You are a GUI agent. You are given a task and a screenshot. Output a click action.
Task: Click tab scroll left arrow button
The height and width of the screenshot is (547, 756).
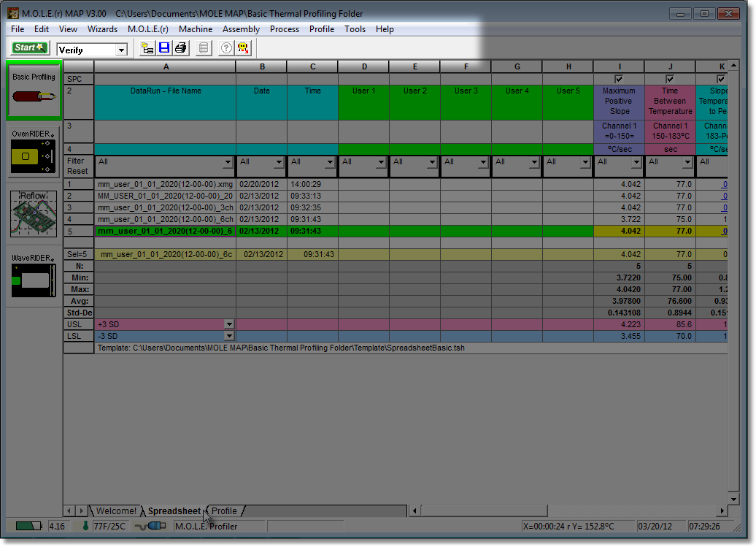click(x=69, y=510)
